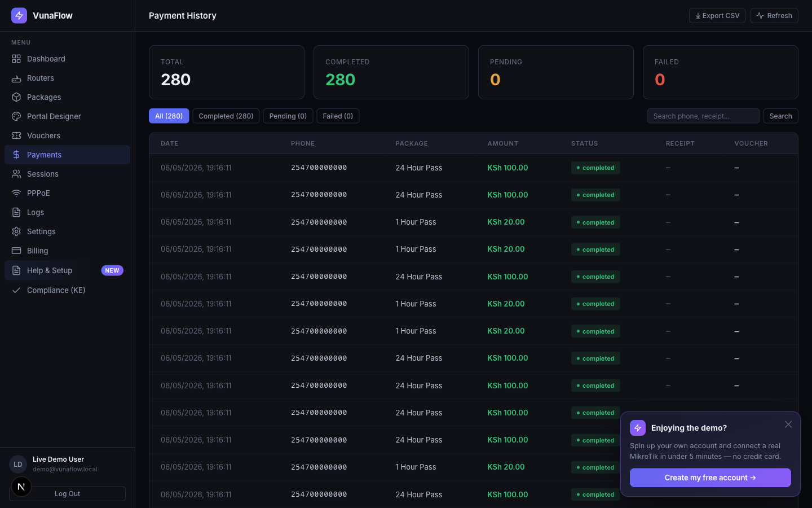
Task: Open the Dashboard menu item
Action: point(67,59)
